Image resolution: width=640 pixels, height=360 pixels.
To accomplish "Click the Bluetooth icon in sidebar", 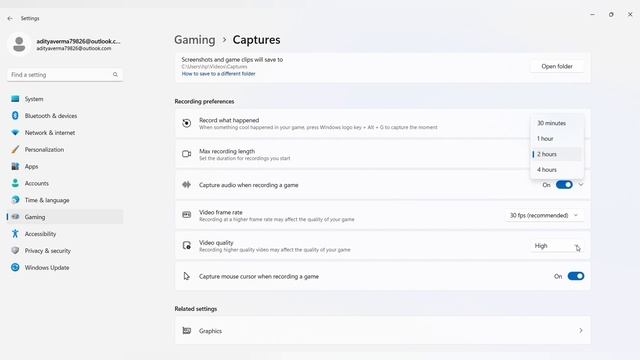I will click(x=15, y=116).
